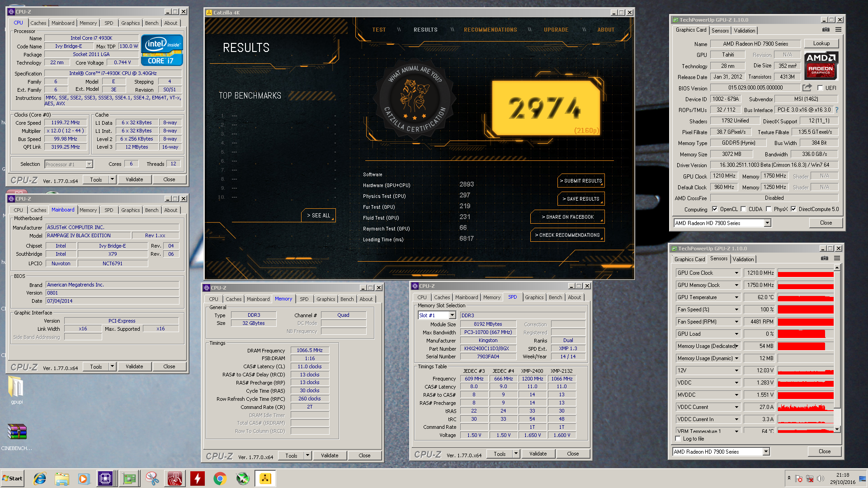Expand the VDDC Current sensor dropdown

[736, 407]
